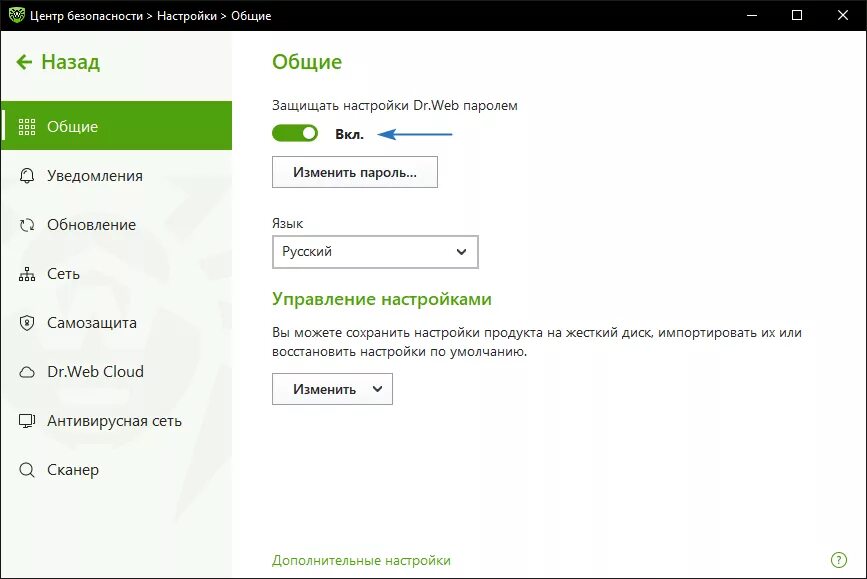The height and width of the screenshot is (579, 867).
Task: Select the Сеть section
Action: pos(117,274)
